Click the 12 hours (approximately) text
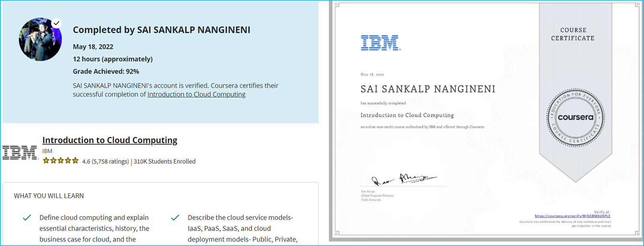This screenshot has width=644, height=246. (113, 59)
